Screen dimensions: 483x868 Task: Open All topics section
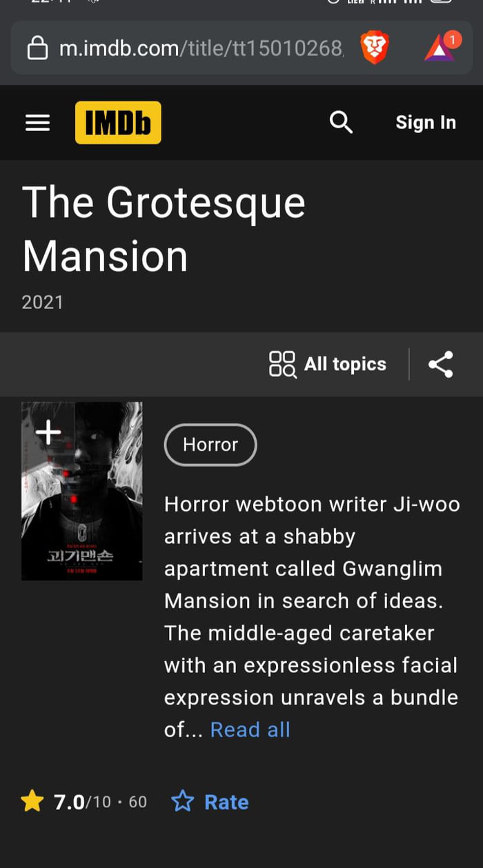[328, 364]
